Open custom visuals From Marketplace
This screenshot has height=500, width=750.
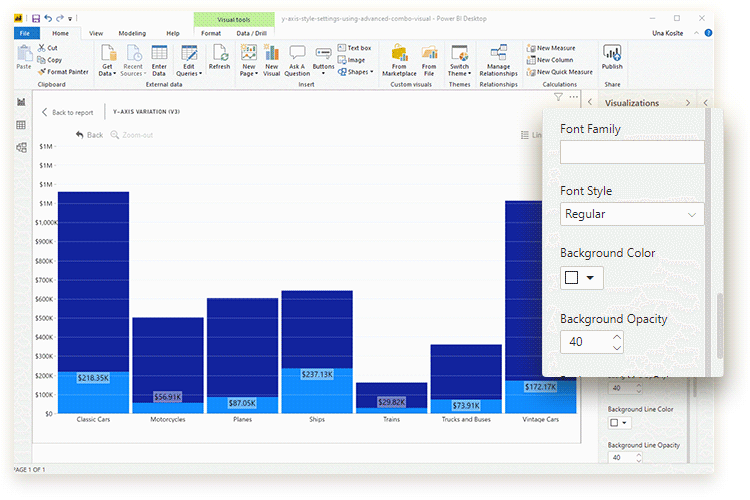click(399, 60)
